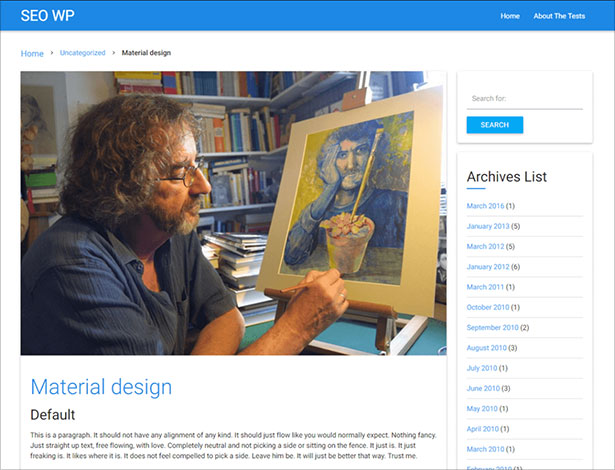Image resolution: width=615 pixels, height=470 pixels.
Task: Click the Home breadcrumb link
Action: click(x=32, y=53)
